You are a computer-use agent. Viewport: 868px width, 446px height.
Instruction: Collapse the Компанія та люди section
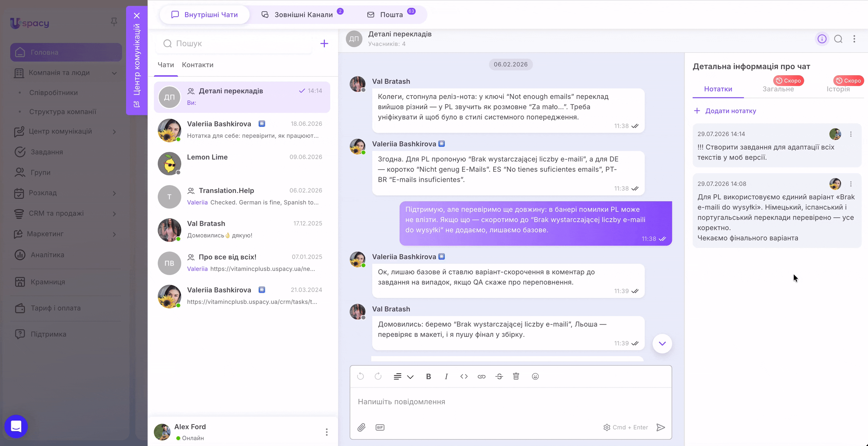114,73
